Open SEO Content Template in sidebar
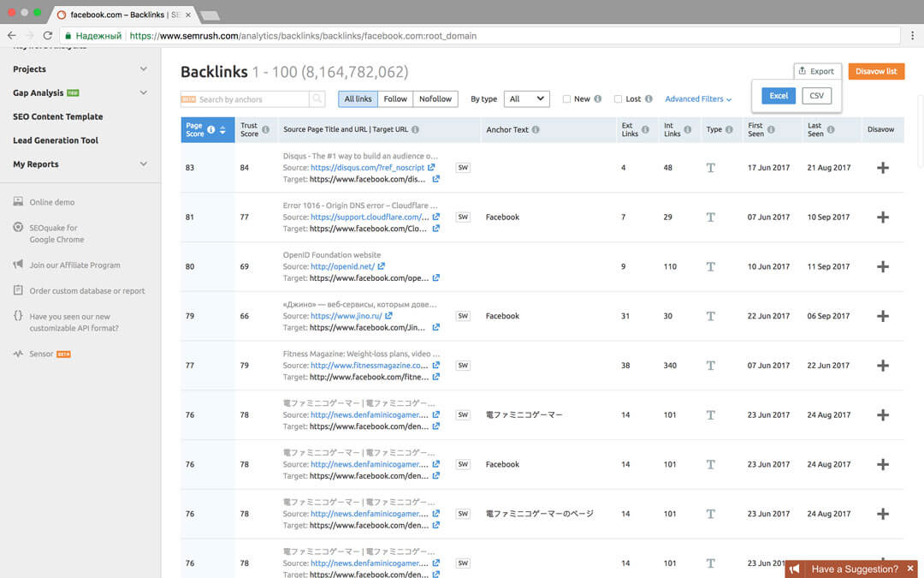This screenshot has height=578, width=924. pos(58,116)
